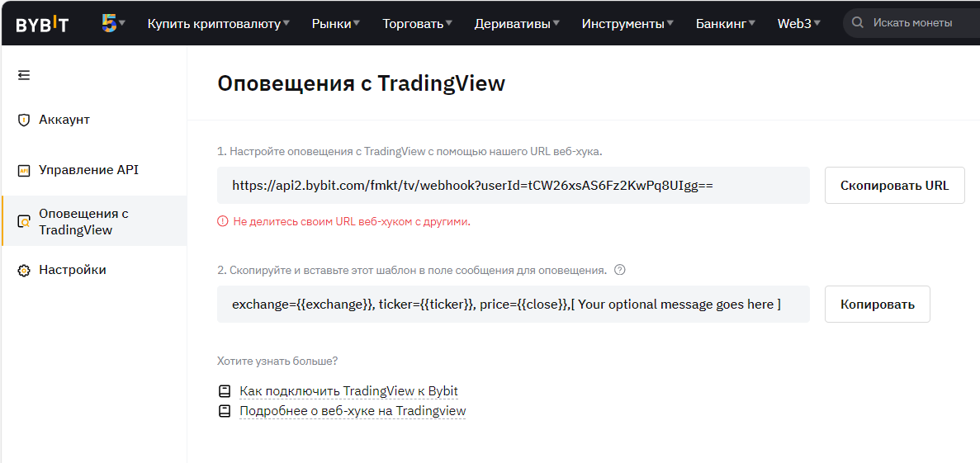980x463 pixels.
Task: Select Оповещения с TradingView sidebar item
Action: [x=94, y=221]
